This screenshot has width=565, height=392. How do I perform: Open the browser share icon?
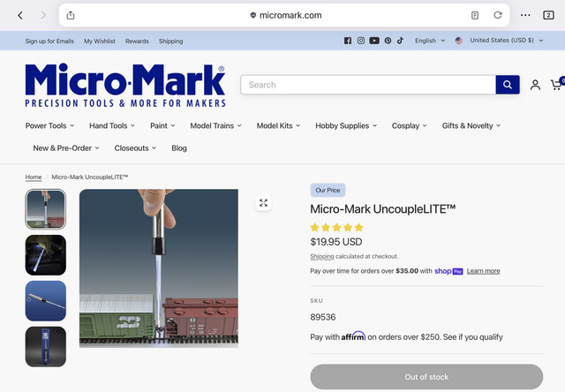tap(71, 15)
